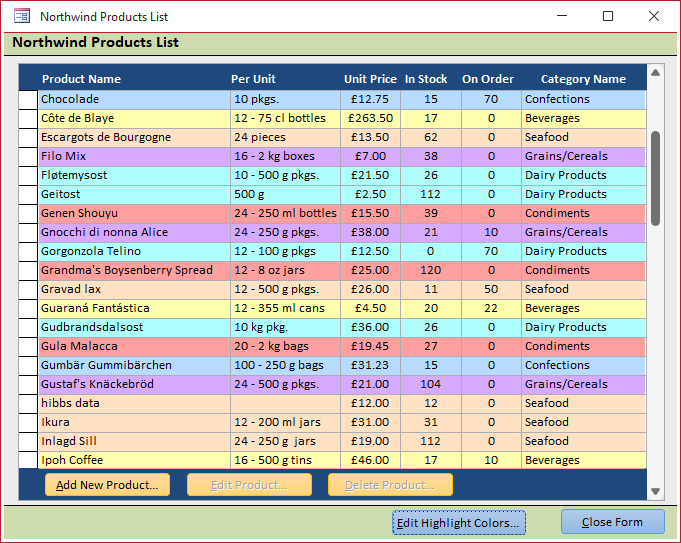681x543 pixels.
Task: Open Edit Highlight Colors dialog
Action: [459, 523]
